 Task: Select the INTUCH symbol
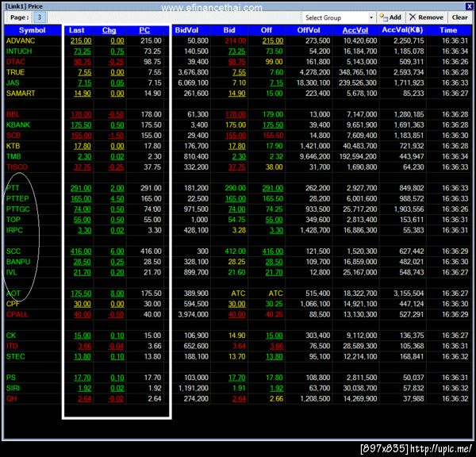click(x=19, y=52)
